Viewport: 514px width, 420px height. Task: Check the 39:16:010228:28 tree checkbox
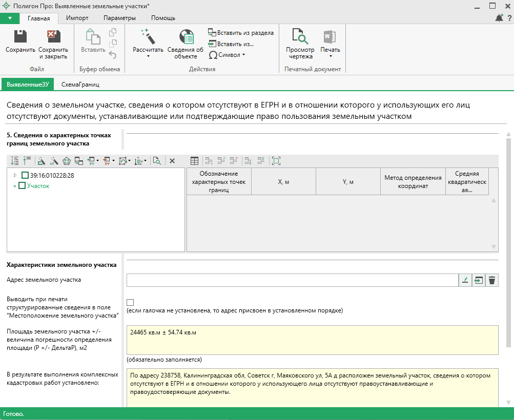tap(25, 176)
